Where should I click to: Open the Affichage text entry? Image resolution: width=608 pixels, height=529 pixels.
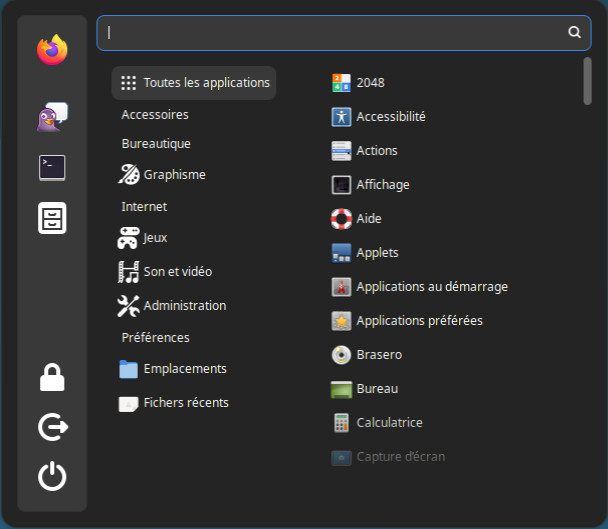coord(383,185)
